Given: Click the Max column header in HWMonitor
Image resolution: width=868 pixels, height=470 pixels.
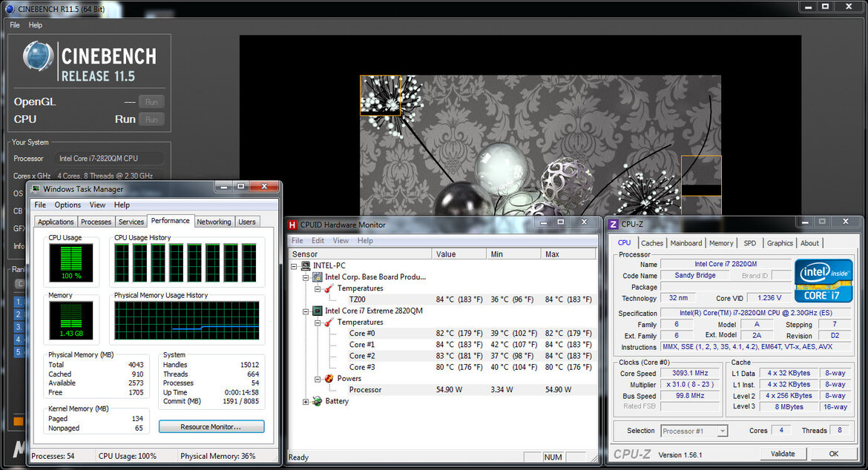Looking at the screenshot, I should click(568, 254).
